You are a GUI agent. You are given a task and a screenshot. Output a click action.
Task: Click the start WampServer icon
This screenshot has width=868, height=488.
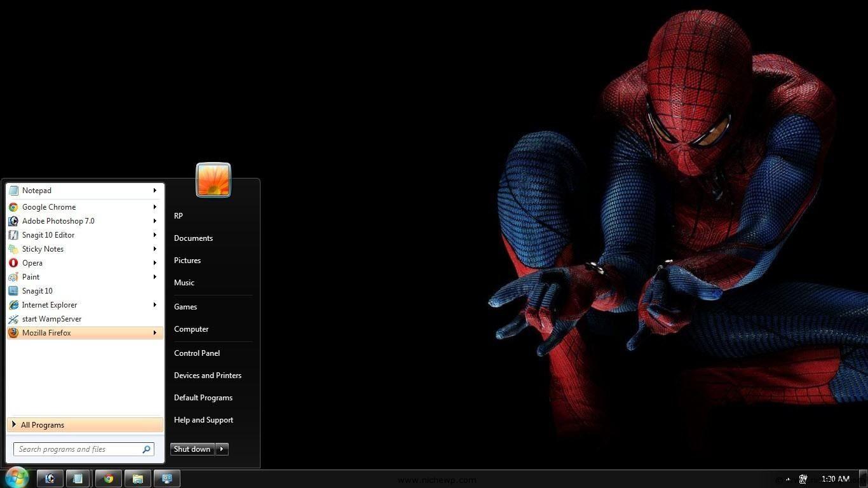point(13,319)
